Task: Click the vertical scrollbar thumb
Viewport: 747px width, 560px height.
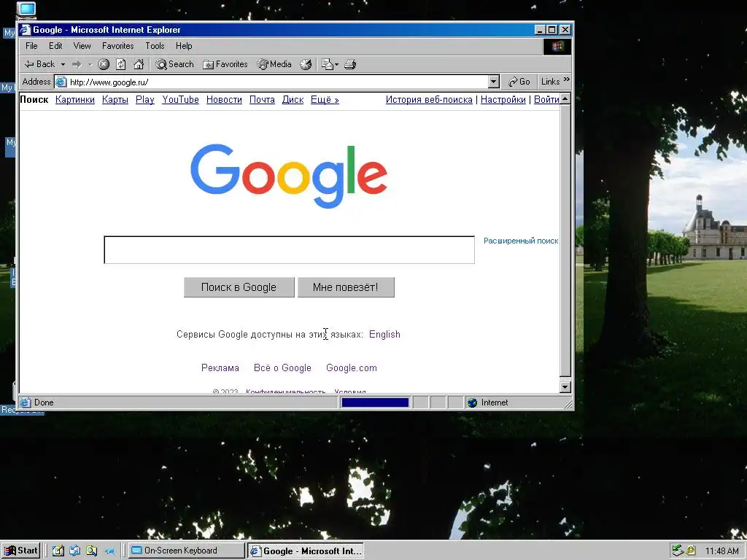Action: point(565,241)
